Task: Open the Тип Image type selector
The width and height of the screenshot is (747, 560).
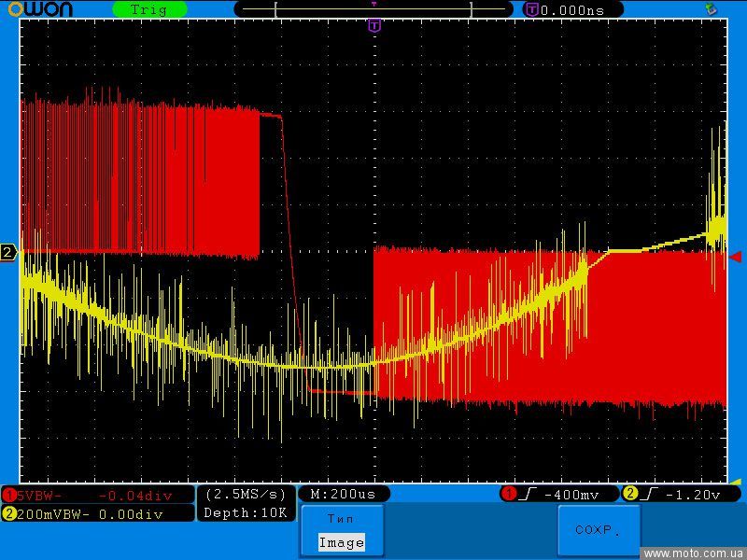Action: [341, 531]
